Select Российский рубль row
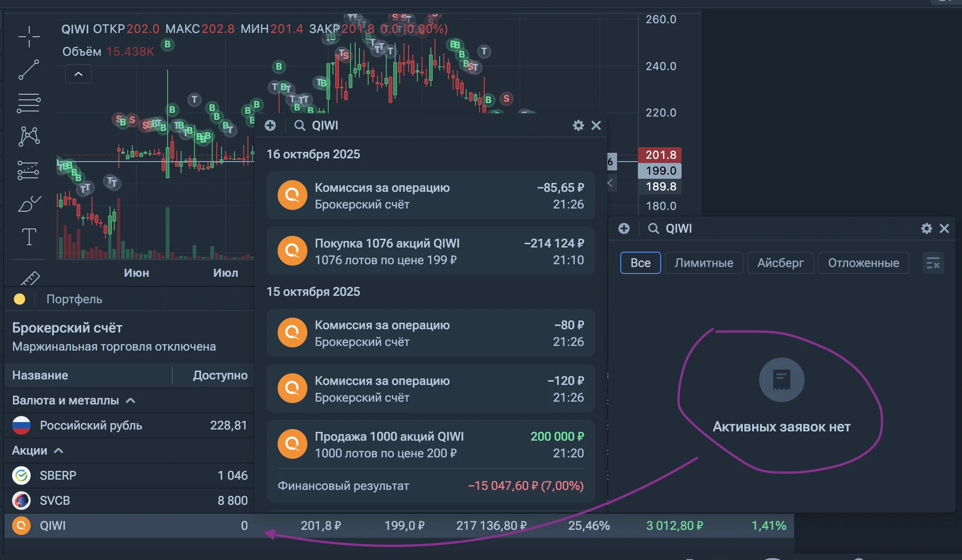This screenshot has height=560, width=962. point(130,425)
